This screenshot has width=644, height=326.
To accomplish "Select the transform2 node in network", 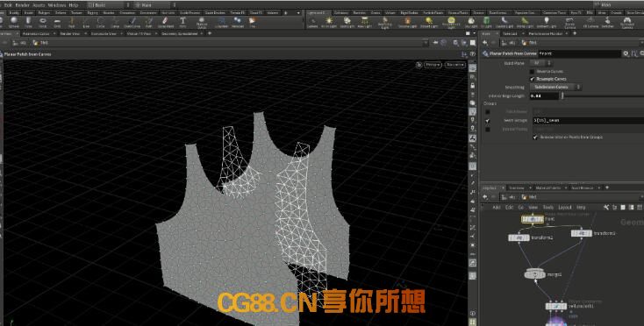I will point(582,233).
